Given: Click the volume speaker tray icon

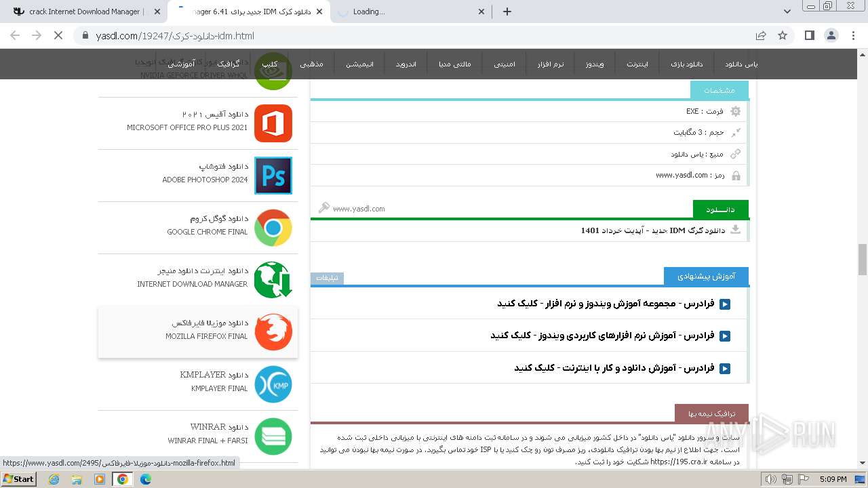Looking at the screenshot, I should [x=771, y=479].
